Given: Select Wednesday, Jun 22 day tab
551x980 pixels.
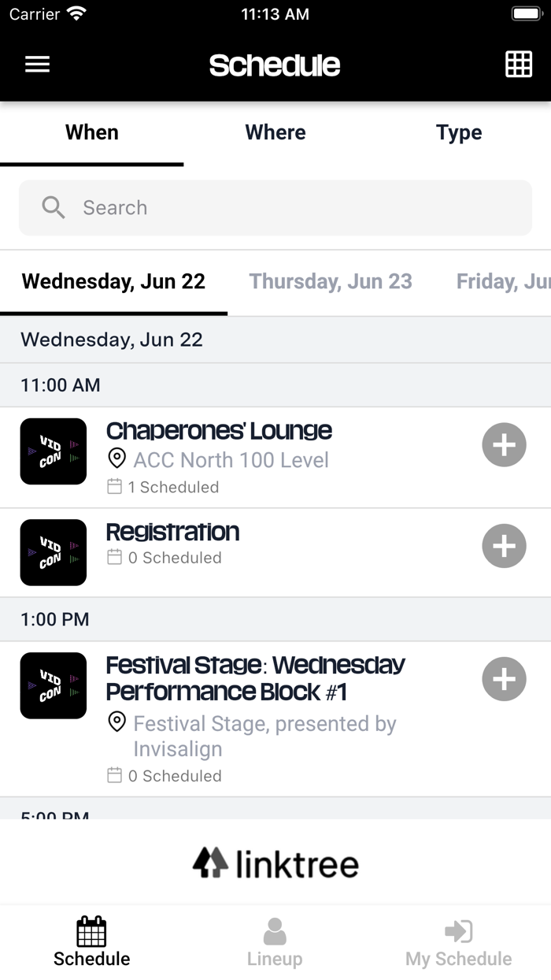Looking at the screenshot, I should coord(113,281).
